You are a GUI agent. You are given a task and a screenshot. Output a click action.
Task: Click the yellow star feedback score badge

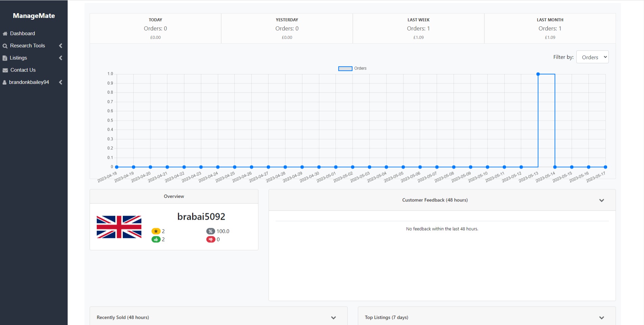click(x=156, y=231)
